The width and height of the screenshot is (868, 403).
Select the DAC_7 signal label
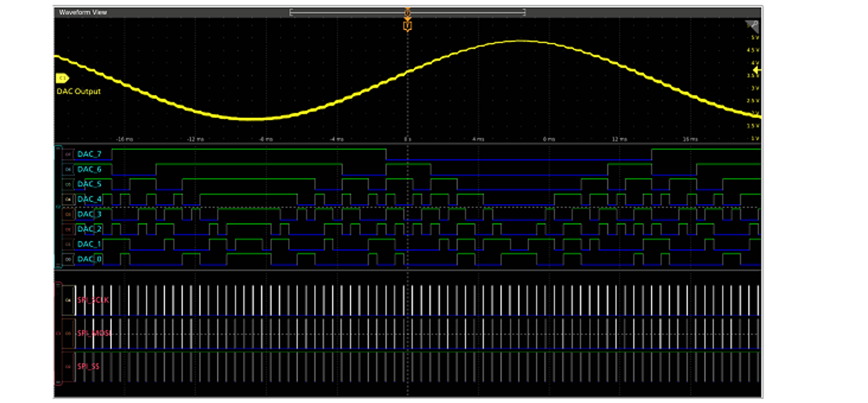coord(90,154)
